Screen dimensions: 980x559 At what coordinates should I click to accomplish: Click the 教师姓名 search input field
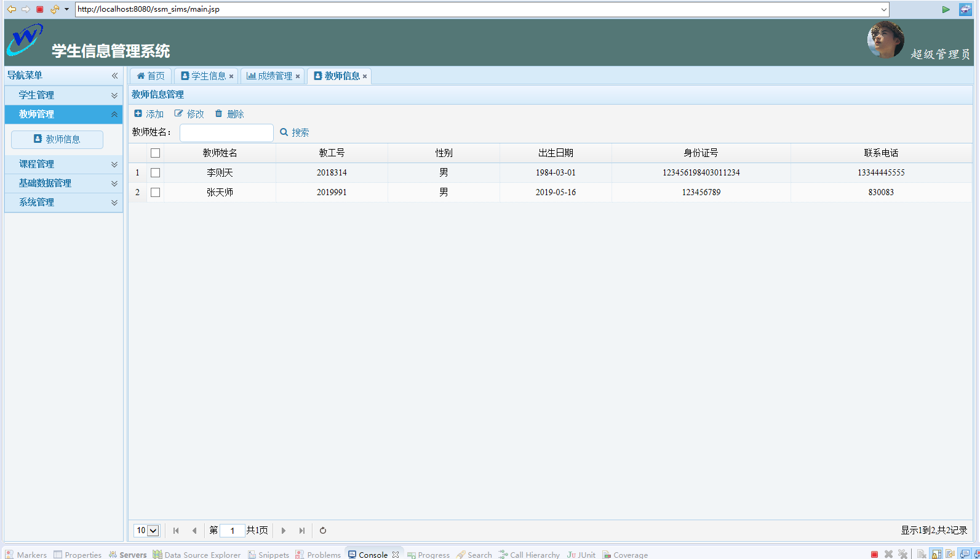(226, 133)
